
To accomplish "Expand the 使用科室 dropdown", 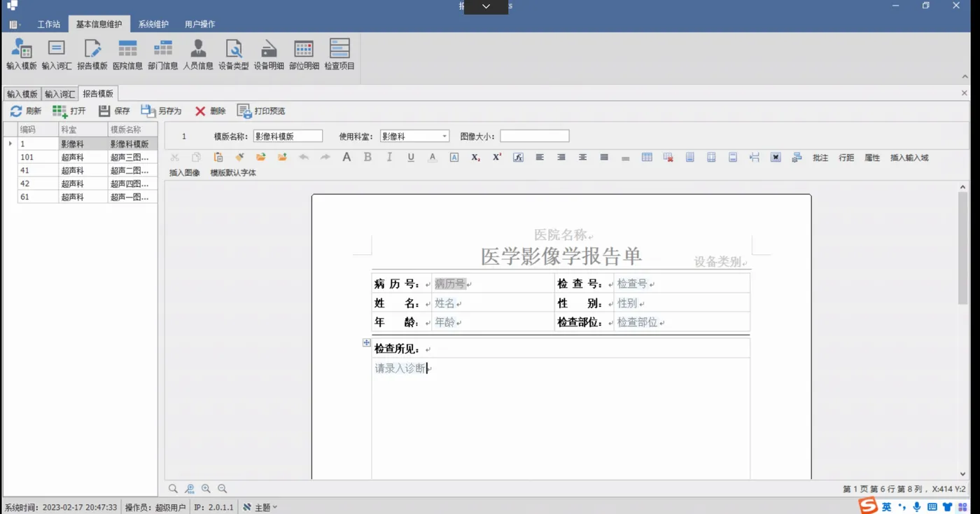I will pyautogui.click(x=444, y=137).
